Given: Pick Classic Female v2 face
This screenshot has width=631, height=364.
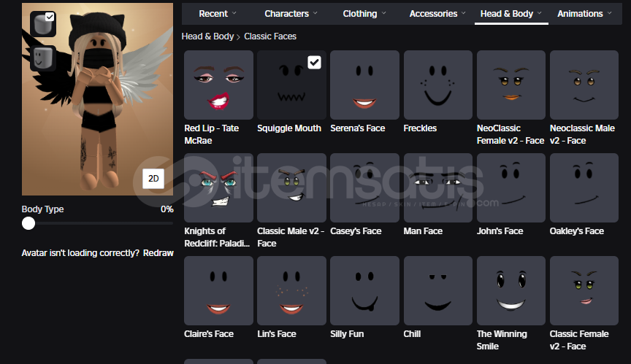Looking at the screenshot, I should (584, 290).
